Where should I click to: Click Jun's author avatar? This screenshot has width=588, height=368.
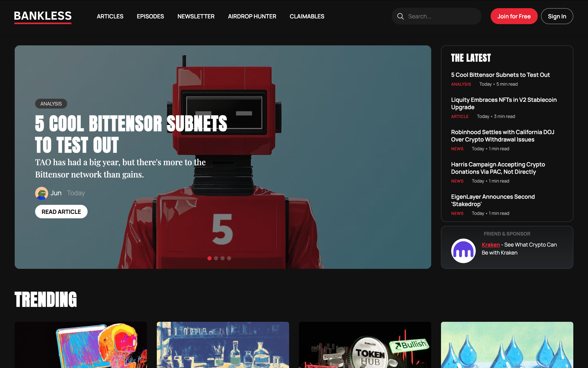[x=42, y=193]
